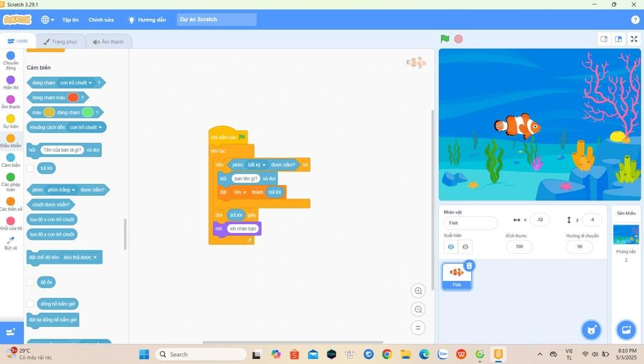Image resolution: width=644 pixels, height=364 pixels.
Task: Open the Các biến số category
Action: tap(11, 205)
